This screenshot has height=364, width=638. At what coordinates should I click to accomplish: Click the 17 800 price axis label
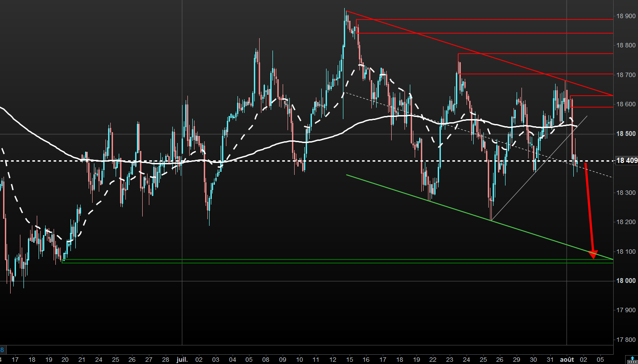click(626, 340)
